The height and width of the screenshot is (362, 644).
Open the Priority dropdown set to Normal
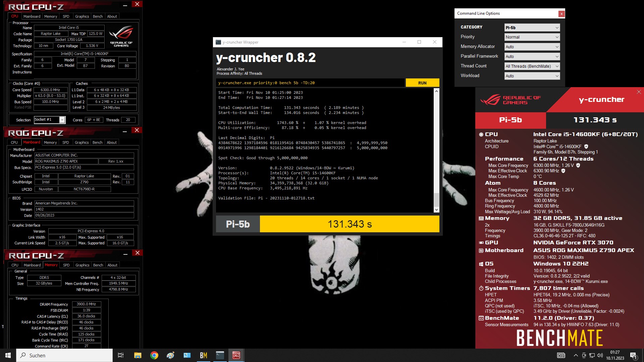(532, 37)
